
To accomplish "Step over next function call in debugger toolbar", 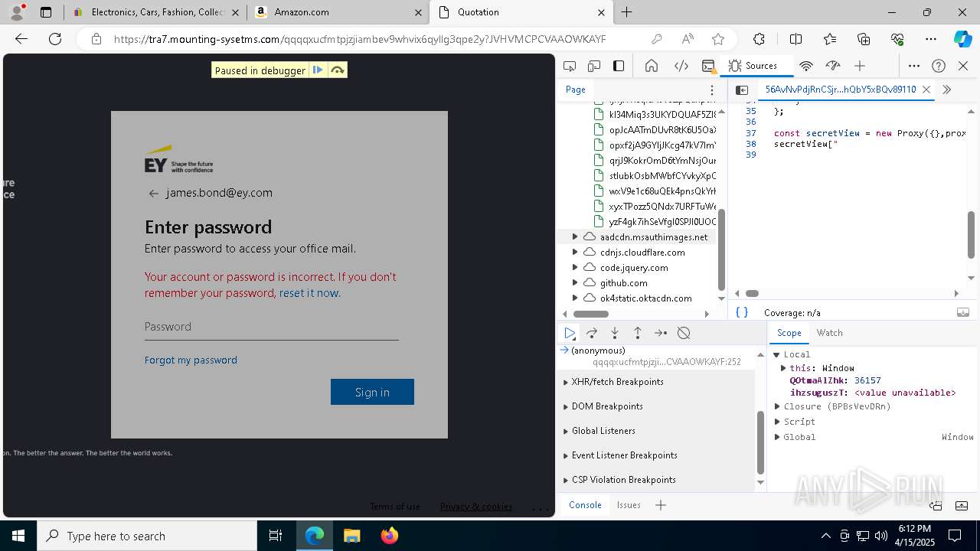I will tap(592, 333).
